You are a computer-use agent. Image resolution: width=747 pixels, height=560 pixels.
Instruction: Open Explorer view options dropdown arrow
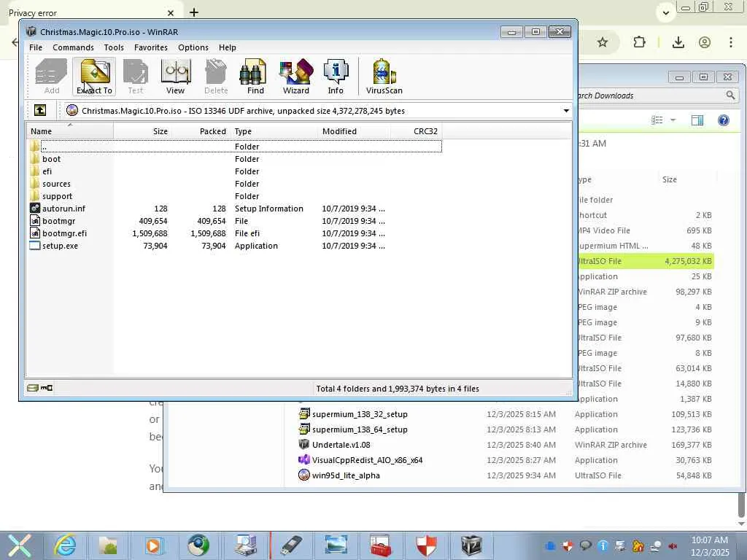coord(673,120)
